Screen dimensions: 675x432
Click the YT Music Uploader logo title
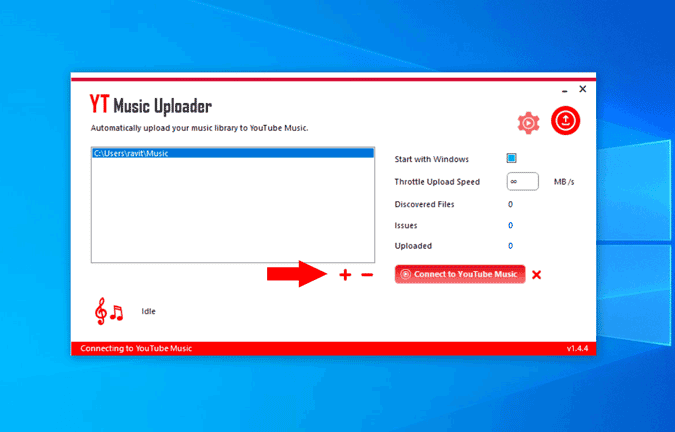point(150,105)
